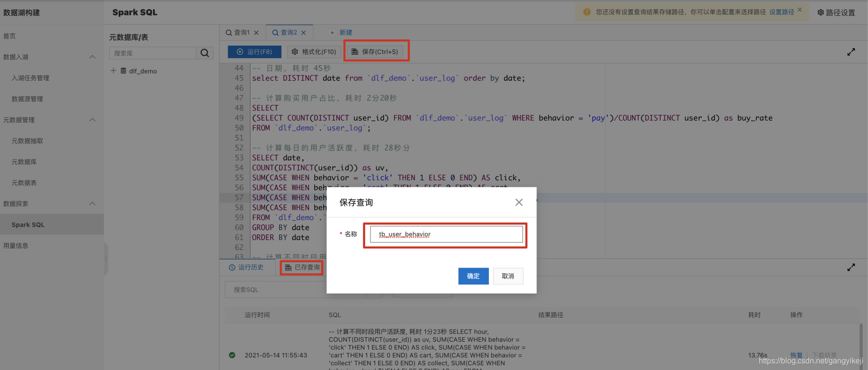
Task: Collapse the 数据入湖 sidebar section
Action: coord(92,57)
